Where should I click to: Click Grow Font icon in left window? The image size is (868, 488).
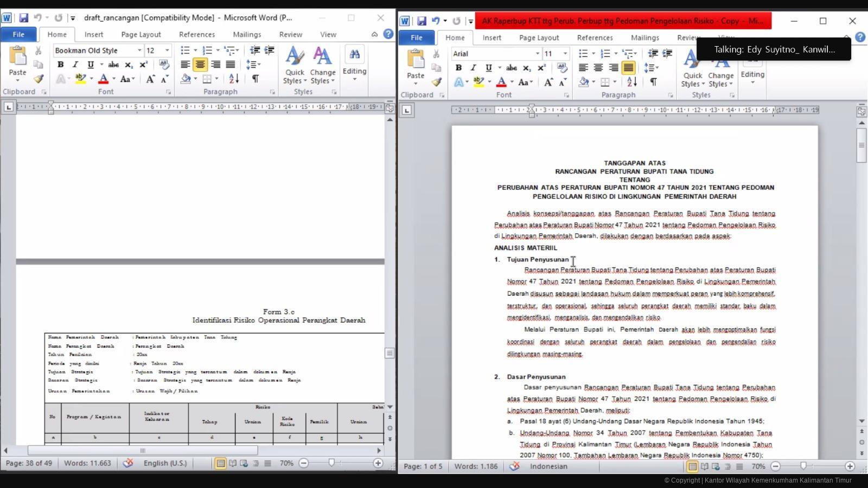tap(150, 79)
